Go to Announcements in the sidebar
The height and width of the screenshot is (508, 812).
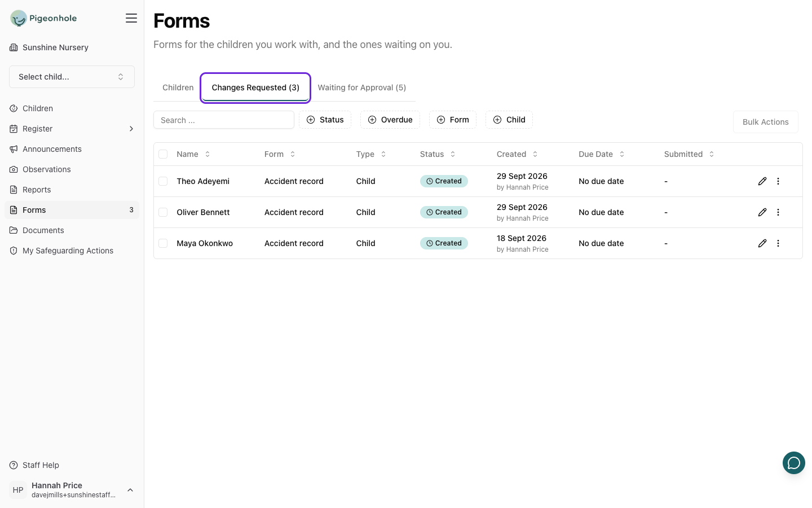pyautogui.click(x=72, y=149)
